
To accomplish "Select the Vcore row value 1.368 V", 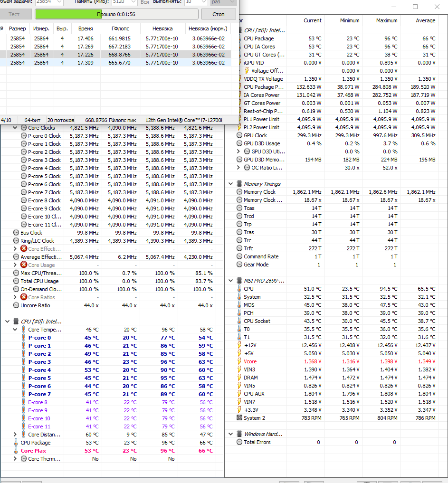I will 337,361.
